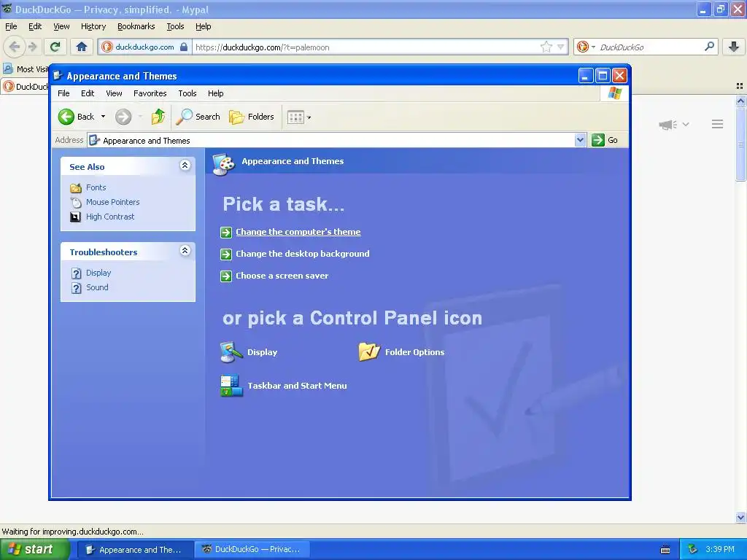Viewport: 747px width, 560px height.
Task: Toggle the Folders pane button
Action: tap(252, 117)
